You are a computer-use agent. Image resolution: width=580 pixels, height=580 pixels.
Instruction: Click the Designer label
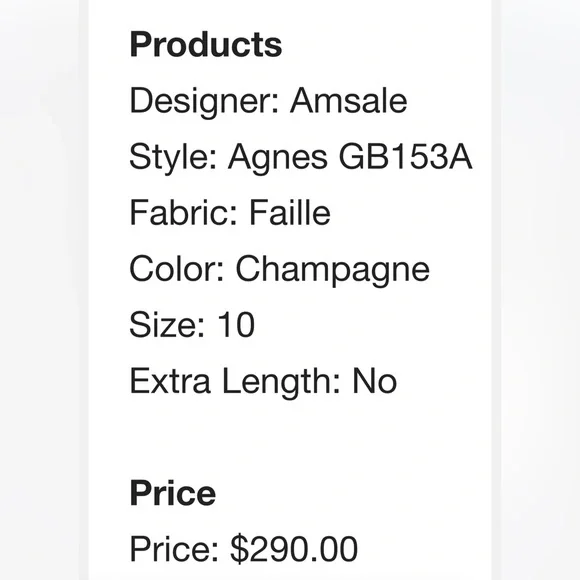pos(204,101)
